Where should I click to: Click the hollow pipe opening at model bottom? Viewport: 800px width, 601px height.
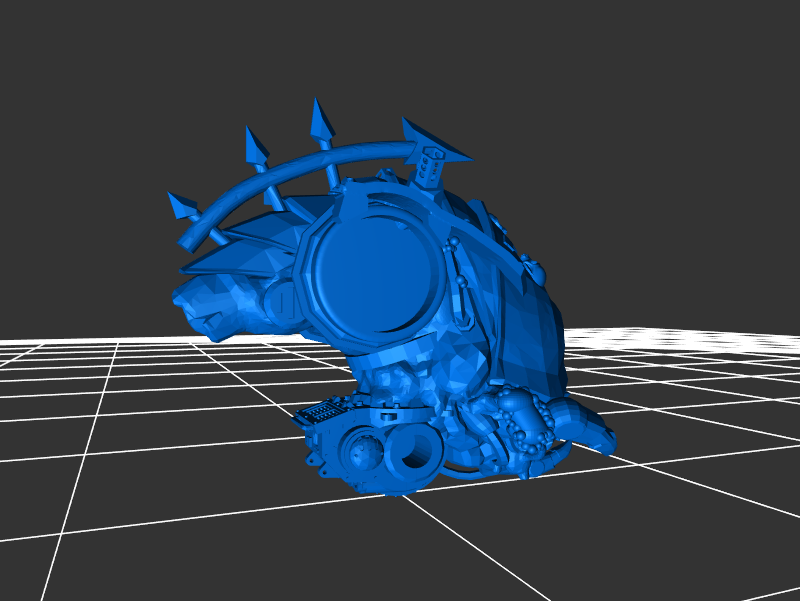pyautogui.click(x=412, y=459)
